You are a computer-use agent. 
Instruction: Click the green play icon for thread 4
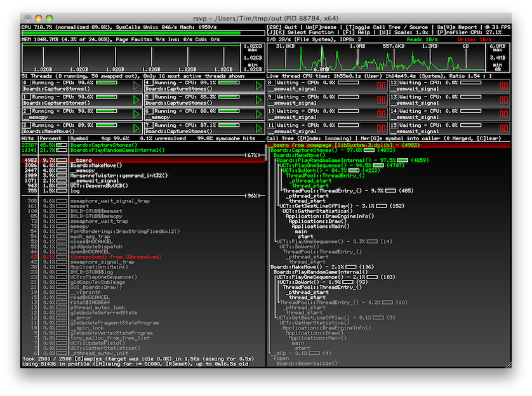point(258,86)
